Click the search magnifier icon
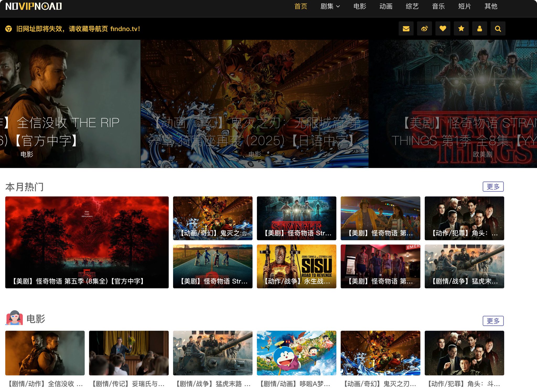 pyautogui.click(x=498, y=29)
